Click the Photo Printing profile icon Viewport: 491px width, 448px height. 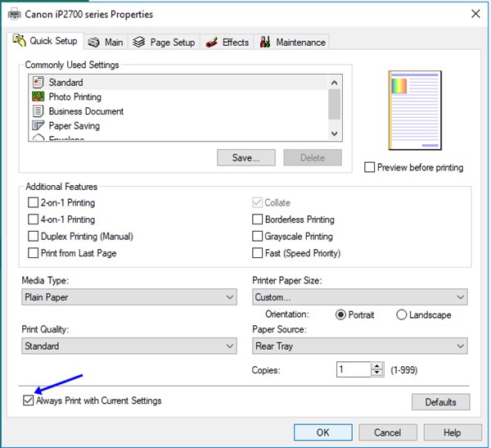tap(38, 97)
